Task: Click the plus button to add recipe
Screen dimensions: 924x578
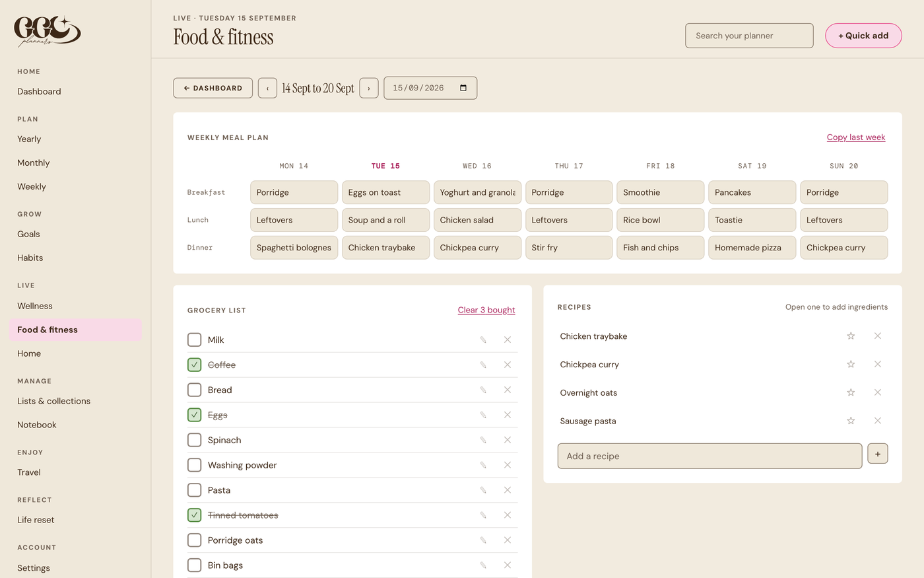Action: [x=878, y=454]
